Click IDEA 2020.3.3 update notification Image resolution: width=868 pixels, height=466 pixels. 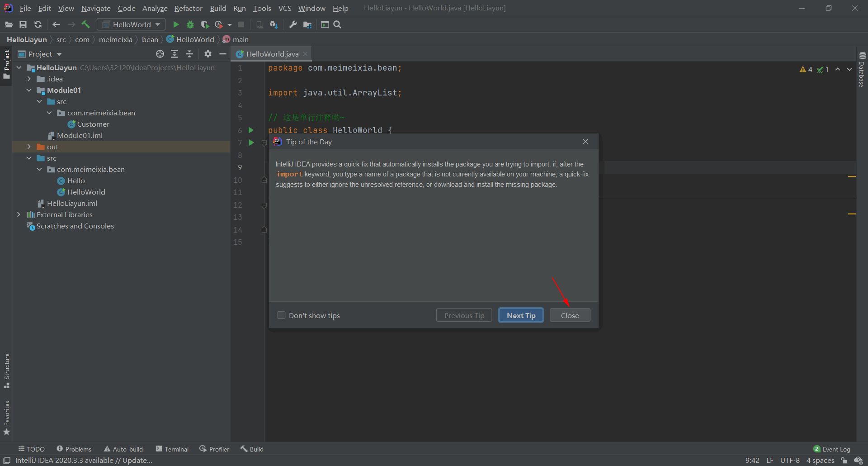point(84,460)
